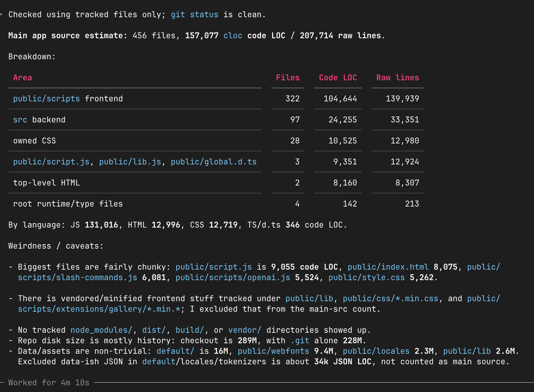
Task: Click the 'git status' command text
Action: [195, 15]
